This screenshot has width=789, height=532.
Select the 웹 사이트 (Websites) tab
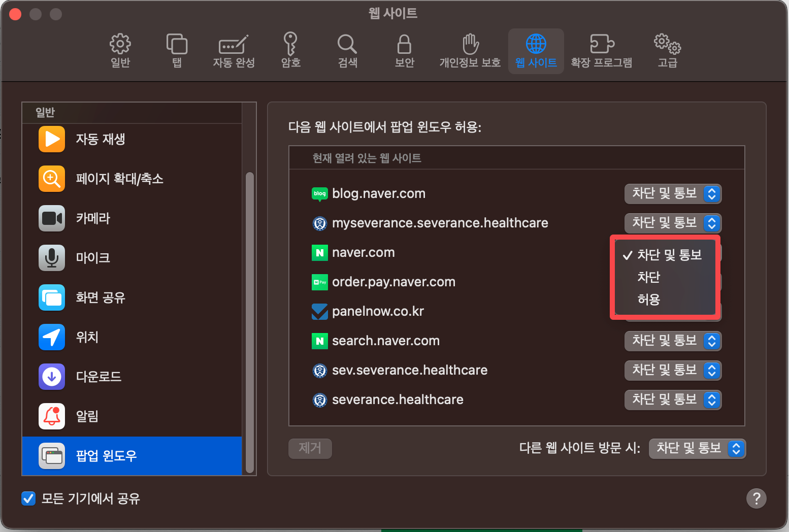(536, 51)
